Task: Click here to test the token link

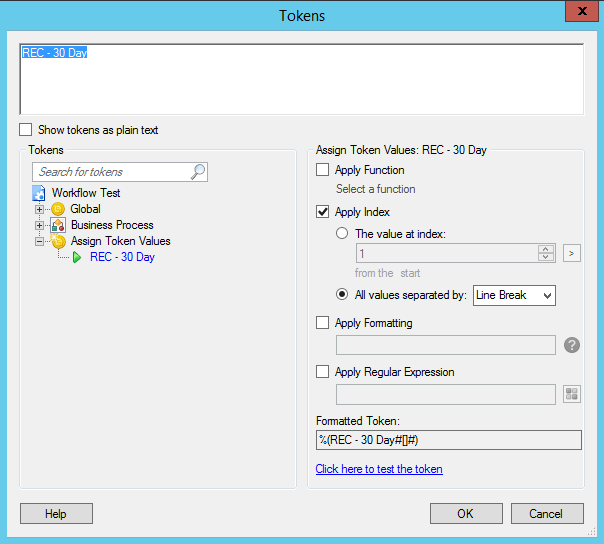Action: [379, 469]
